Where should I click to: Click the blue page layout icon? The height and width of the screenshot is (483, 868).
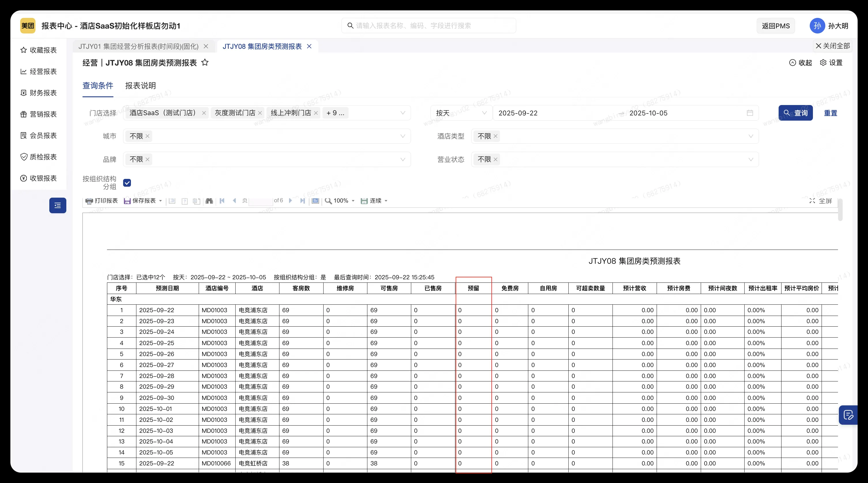tap(315, 201)
